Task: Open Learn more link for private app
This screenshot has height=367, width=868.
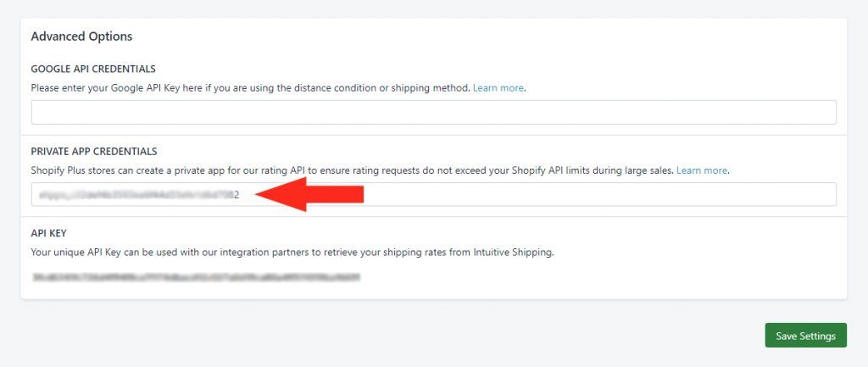Action: tap(702, 170)
